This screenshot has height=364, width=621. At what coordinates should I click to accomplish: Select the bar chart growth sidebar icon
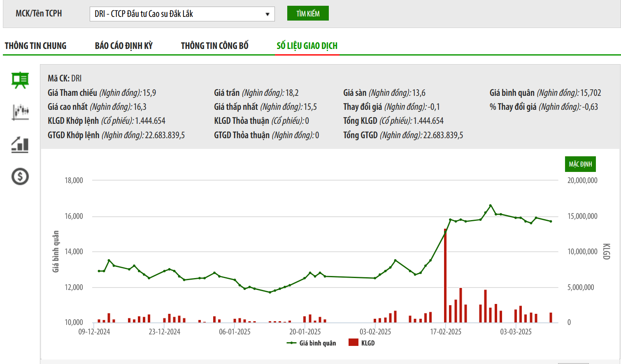[x=20, y=145]
